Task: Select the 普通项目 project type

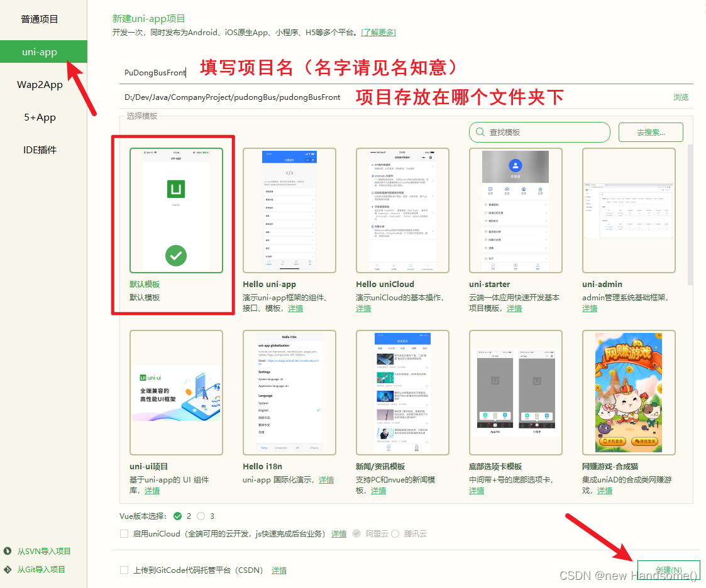Action: [x=40, y=19]
